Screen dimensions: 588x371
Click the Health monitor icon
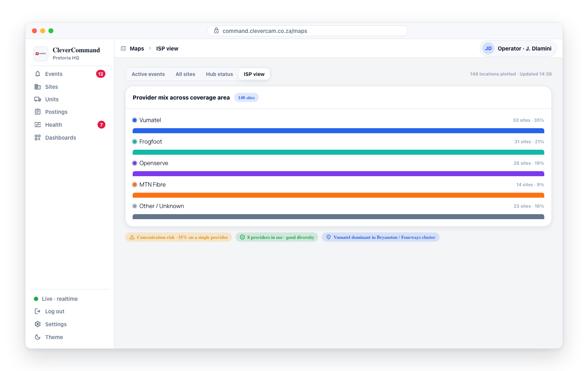tap(38, 125)
